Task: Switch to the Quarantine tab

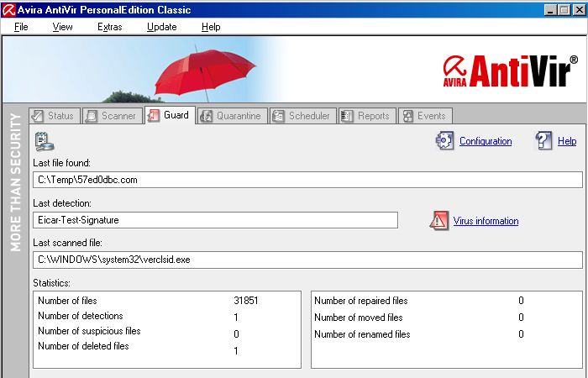Action: click(x=233, y=116)
